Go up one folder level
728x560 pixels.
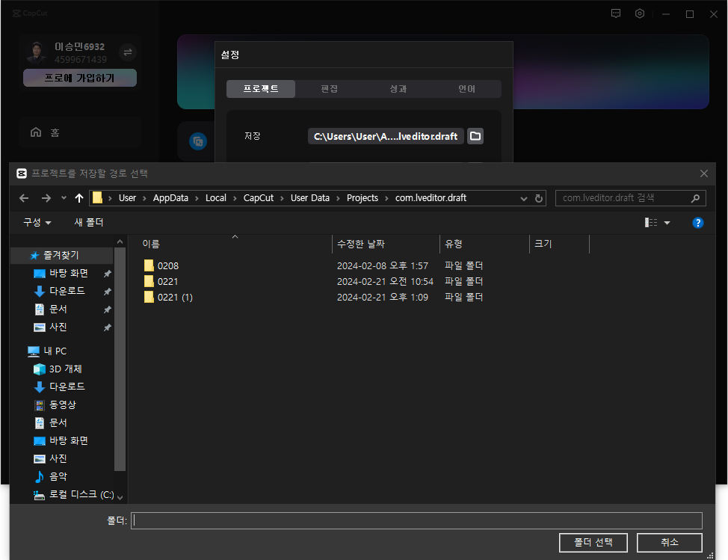[x=79, y=198]
